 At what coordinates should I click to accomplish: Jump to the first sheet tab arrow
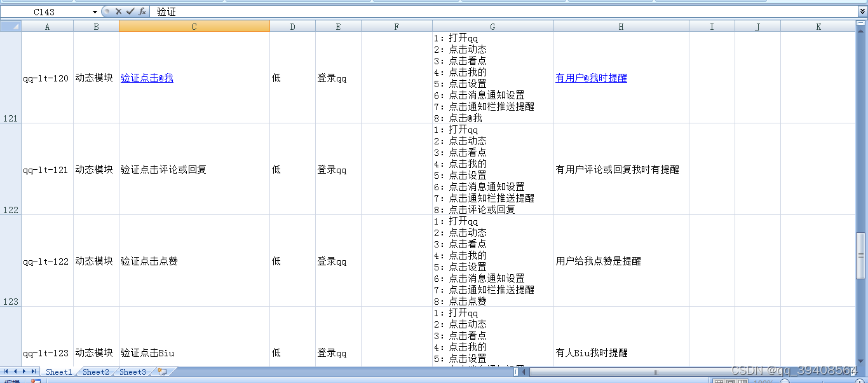[x=6, y=372]
